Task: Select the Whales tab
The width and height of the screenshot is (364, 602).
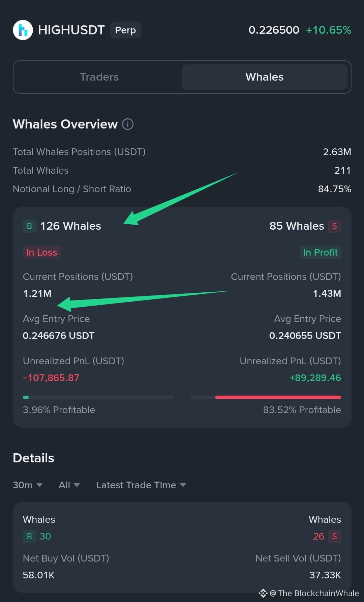Action: (x=265, y=77)
